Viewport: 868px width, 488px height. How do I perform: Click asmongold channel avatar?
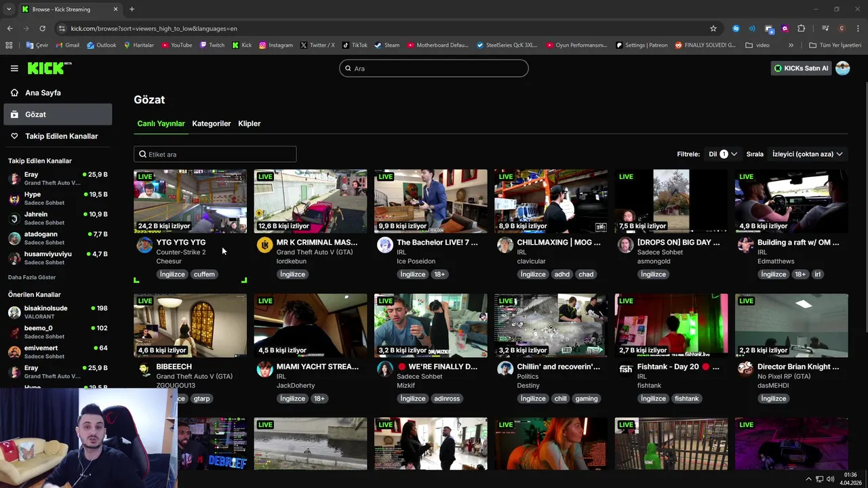625,245
